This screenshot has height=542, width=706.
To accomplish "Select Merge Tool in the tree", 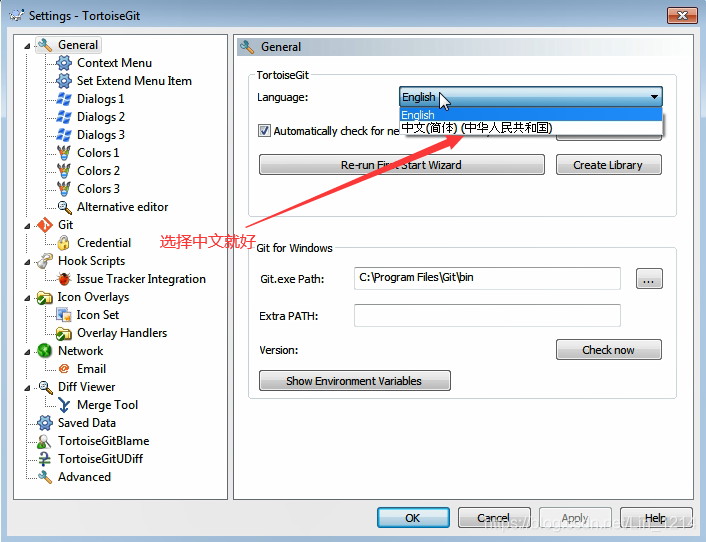I will tap(108, 405).
